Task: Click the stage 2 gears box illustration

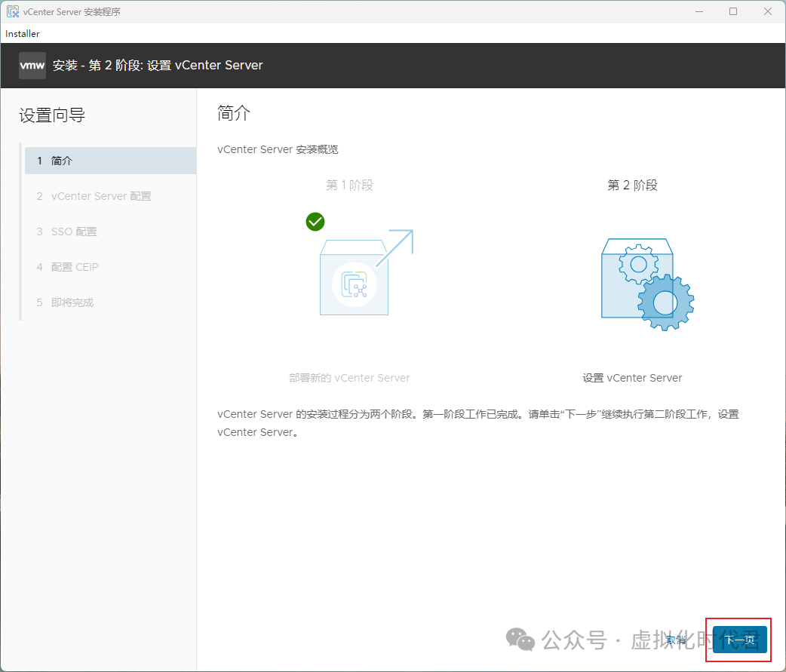Action: point(647,284)
